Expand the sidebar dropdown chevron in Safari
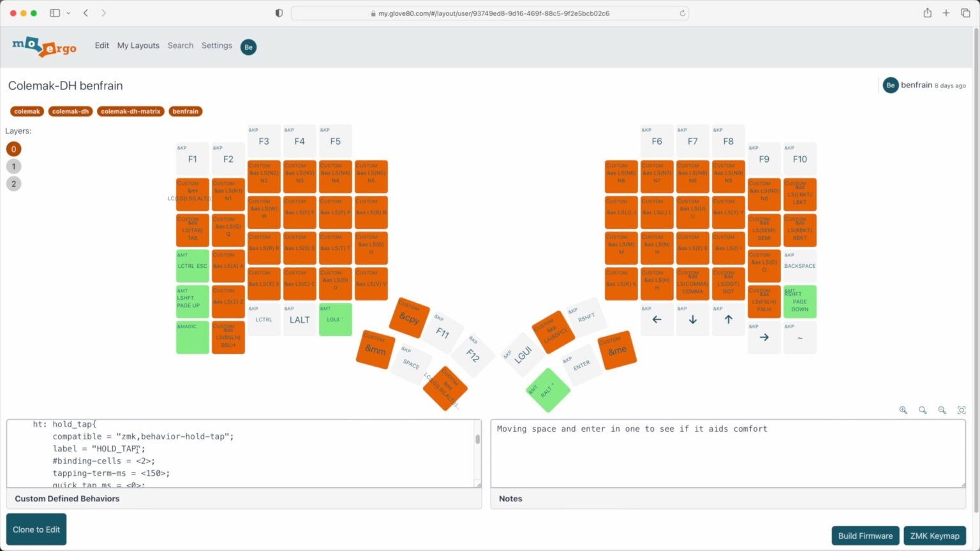 point(68,13)
